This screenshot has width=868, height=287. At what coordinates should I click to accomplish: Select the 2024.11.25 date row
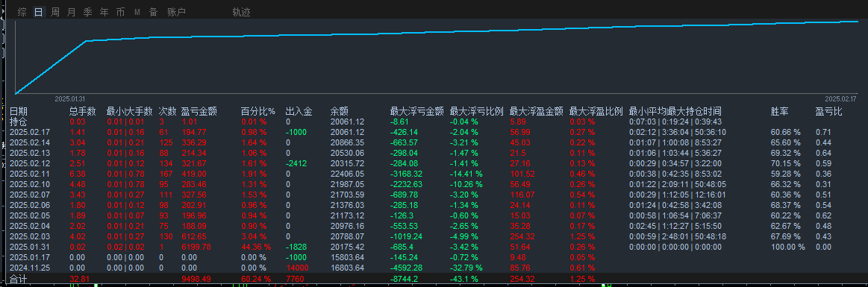click(29, 268)
